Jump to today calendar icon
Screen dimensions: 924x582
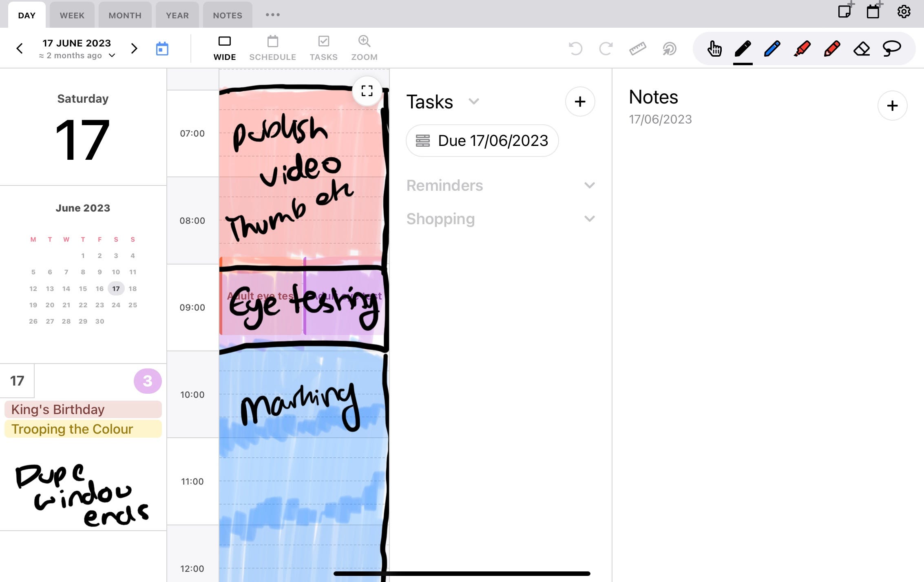tap(162, 49)
